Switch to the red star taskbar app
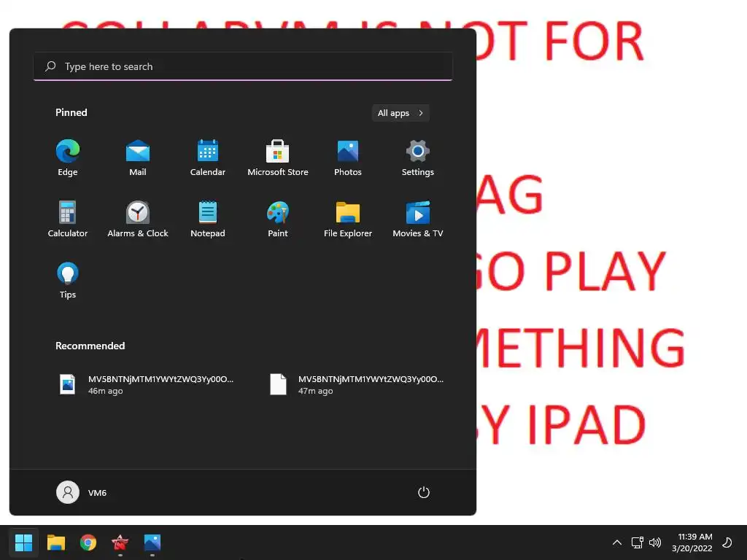 [x=120, y=542]
